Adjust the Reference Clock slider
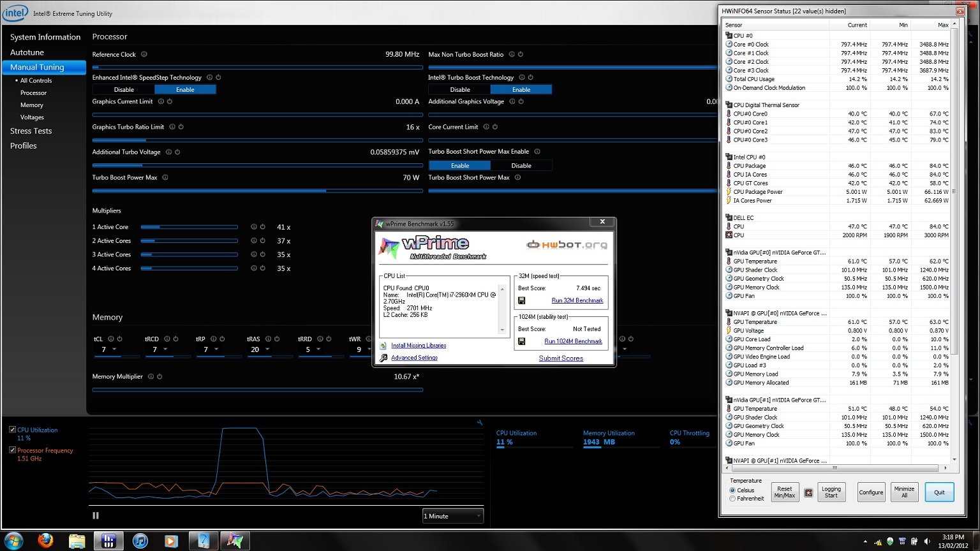 pyautogui.click(x=257, y=67)
